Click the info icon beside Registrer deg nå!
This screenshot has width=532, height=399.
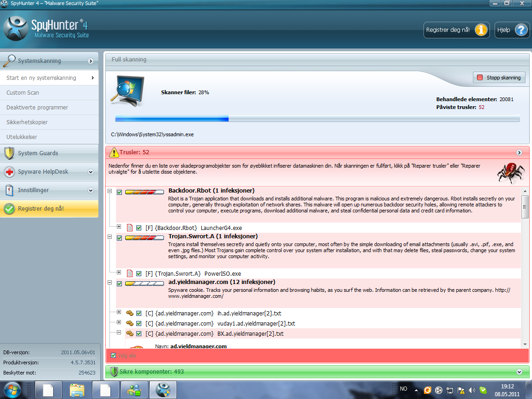[x=481, y=30]
